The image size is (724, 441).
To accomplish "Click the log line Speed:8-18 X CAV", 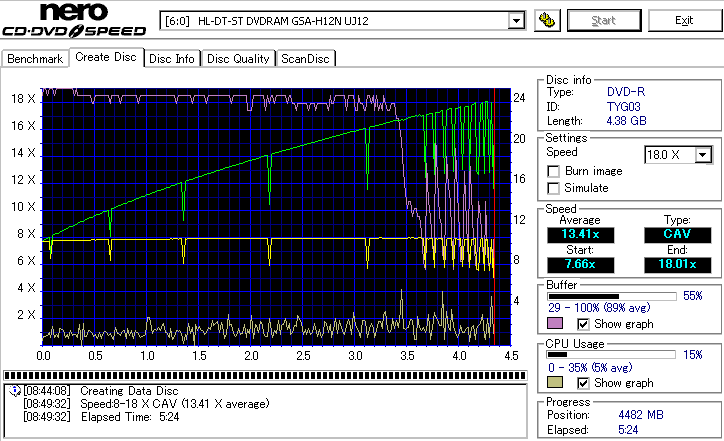I will pyautogui.click(x=175, y=404).
